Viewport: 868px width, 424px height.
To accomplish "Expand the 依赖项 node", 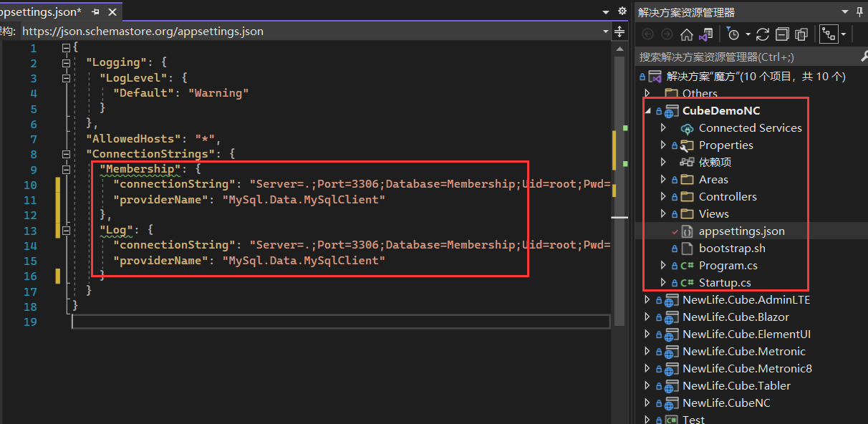I will [664, 163].
